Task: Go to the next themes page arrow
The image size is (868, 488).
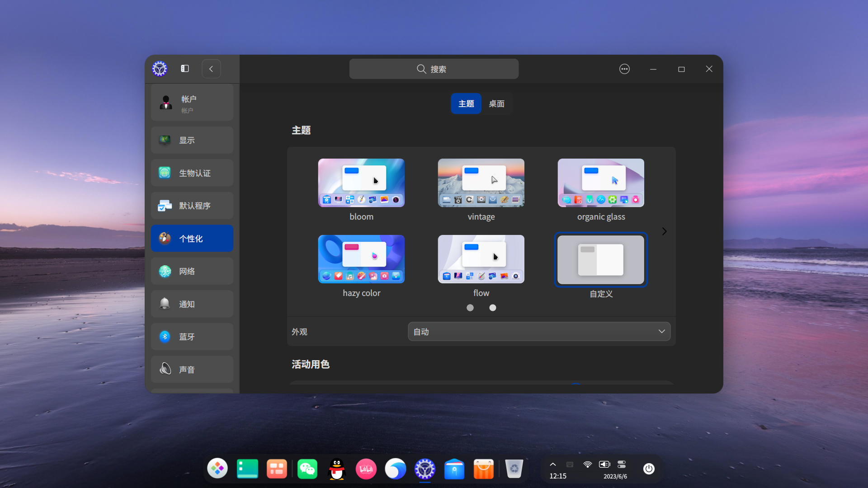Action: [x=664, y=231]
